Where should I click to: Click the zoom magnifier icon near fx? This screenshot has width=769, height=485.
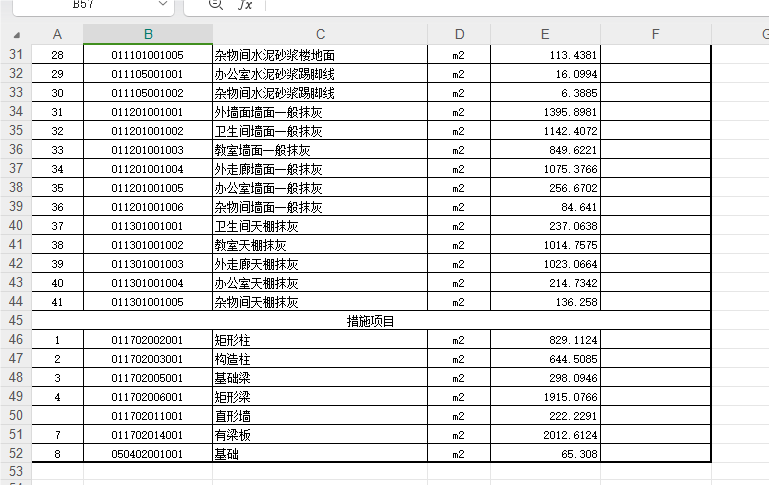(x=215, y=5)
